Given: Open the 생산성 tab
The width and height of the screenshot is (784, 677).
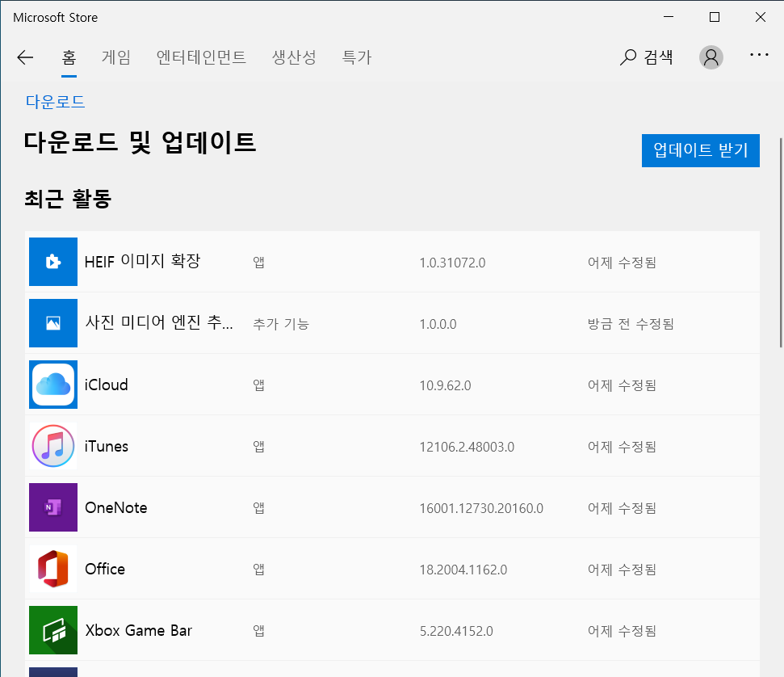Looking at the screenshot, I should 294,57.
